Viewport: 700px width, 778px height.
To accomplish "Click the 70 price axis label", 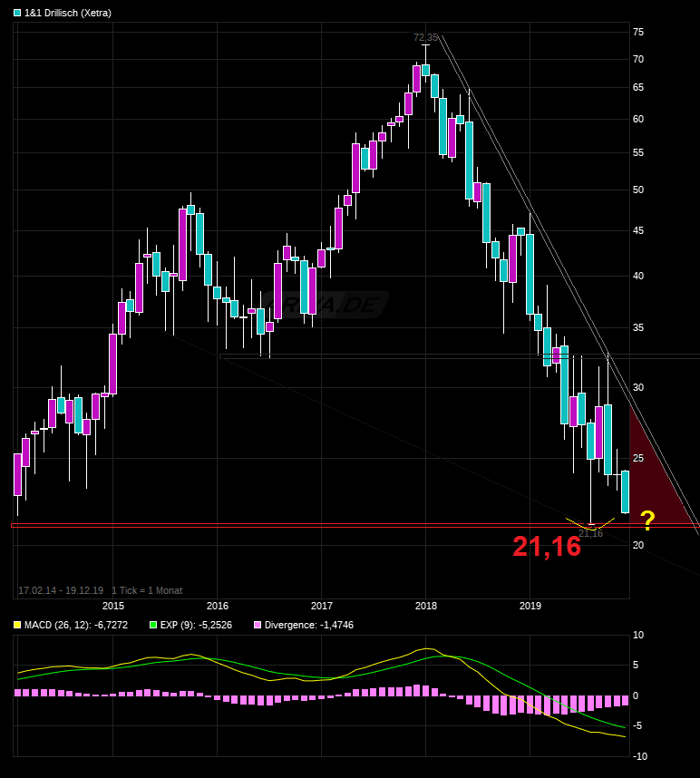I will click(638, 60).
